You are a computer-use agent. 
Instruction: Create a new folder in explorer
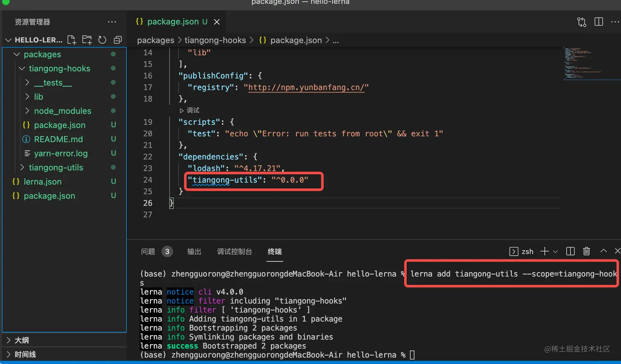87,40
